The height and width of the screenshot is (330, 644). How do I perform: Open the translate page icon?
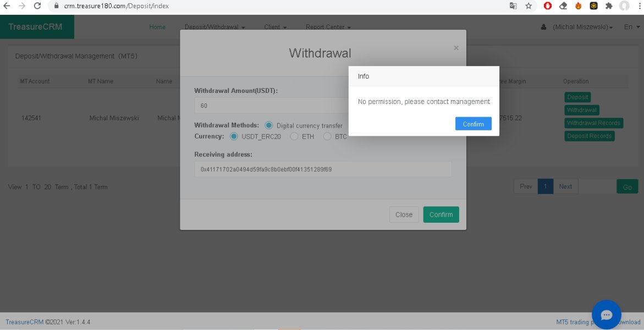click(513, 5)
